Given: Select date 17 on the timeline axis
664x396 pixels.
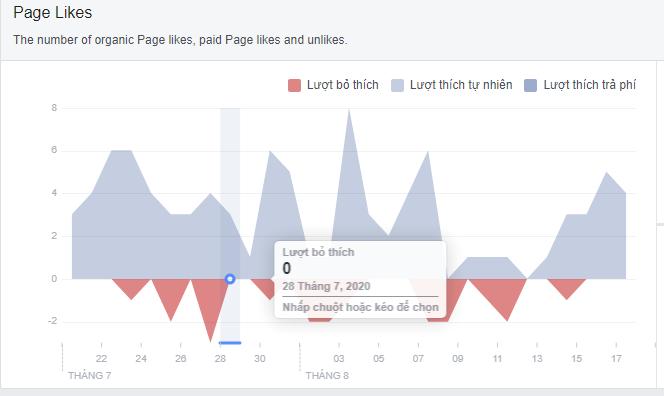Looking at the screenshot, I should click(616, 359).
